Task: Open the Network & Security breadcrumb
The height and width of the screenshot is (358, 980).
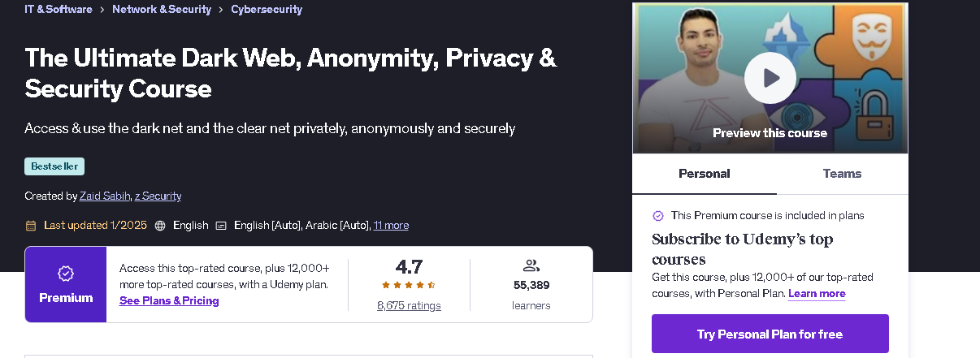Action: click(162, 10)
